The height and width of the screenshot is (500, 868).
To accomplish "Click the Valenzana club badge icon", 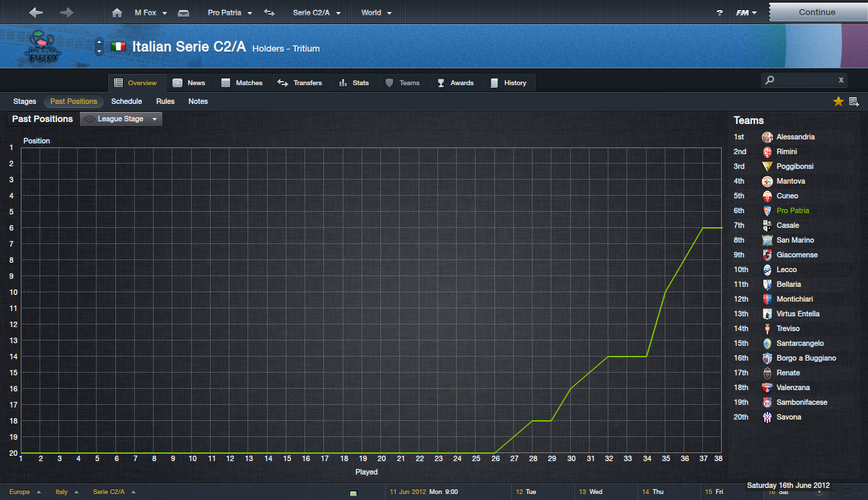I will coord(767,387).
